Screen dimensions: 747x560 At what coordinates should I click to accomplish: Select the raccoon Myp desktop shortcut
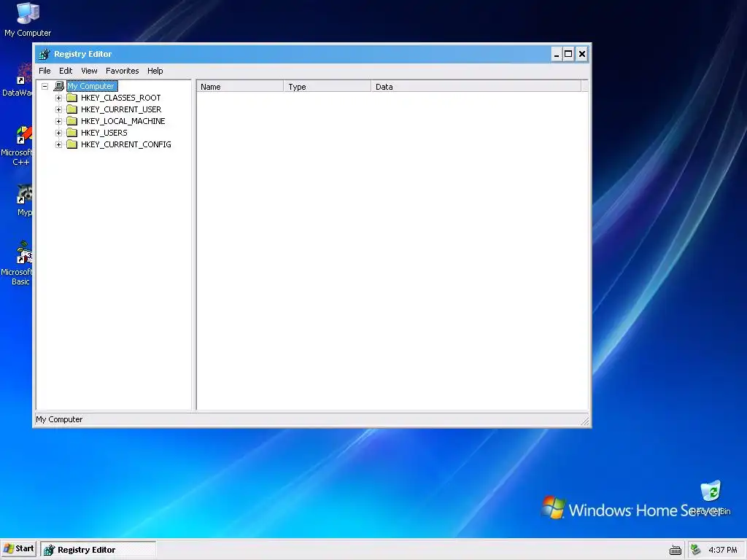click(24, 201)
